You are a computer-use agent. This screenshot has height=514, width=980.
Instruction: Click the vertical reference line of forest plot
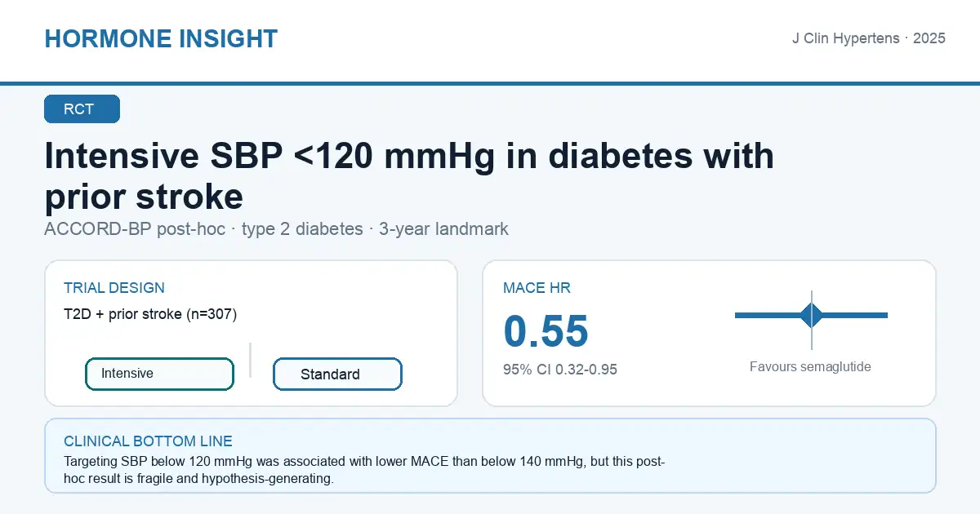pos(812,320)
